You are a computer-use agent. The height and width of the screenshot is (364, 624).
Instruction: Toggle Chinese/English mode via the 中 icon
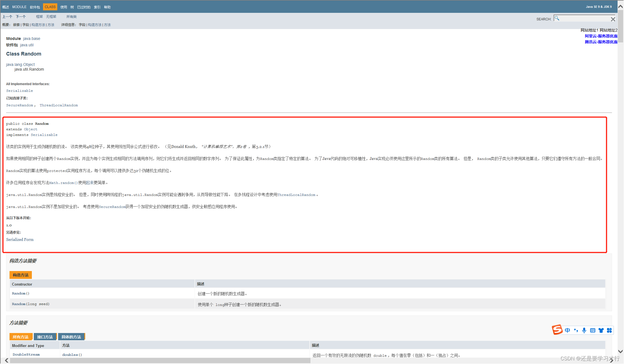click(567, 330)
